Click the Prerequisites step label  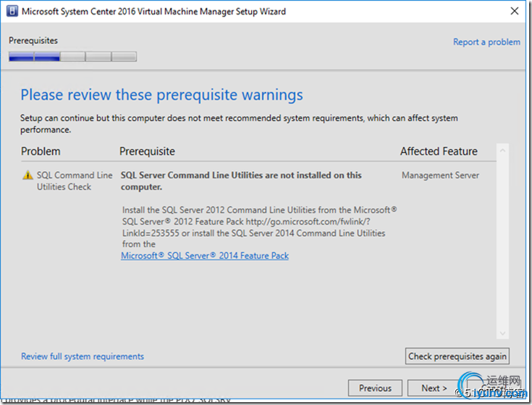[x=33, y=41]
